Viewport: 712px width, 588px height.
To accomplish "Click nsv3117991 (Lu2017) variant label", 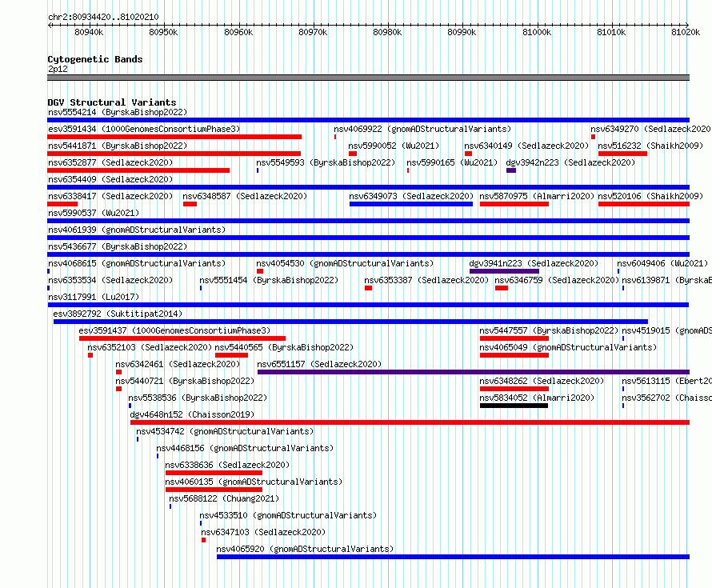I will pos(94,297).
